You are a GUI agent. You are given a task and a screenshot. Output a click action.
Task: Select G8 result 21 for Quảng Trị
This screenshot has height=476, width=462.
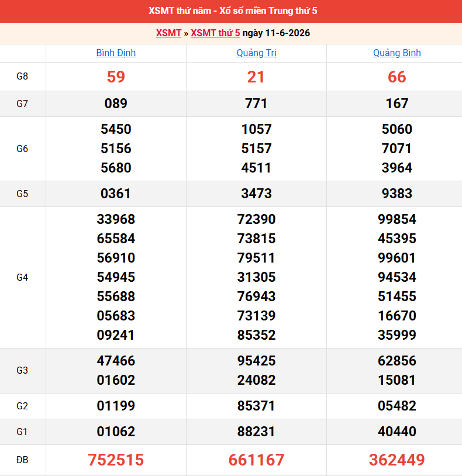click(256, 77)
